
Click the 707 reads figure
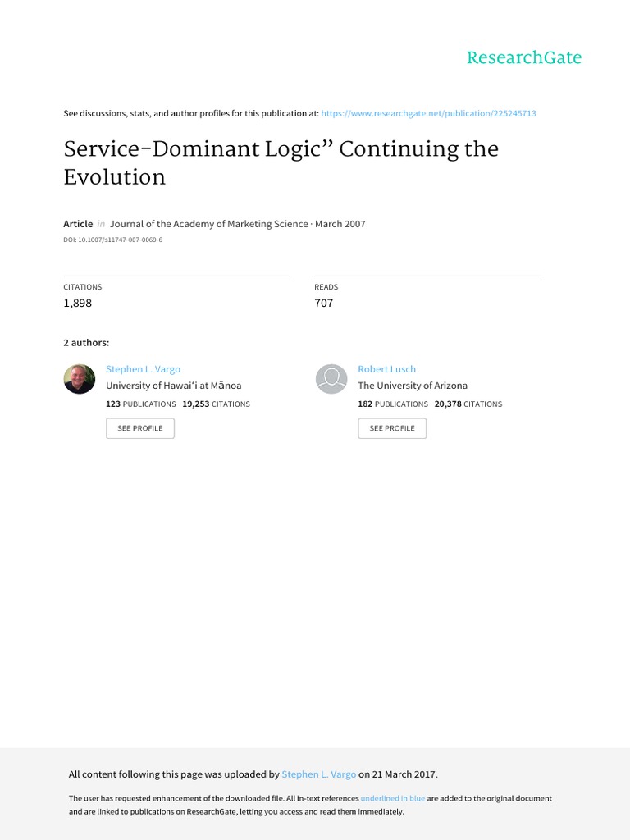click(324, 304)
